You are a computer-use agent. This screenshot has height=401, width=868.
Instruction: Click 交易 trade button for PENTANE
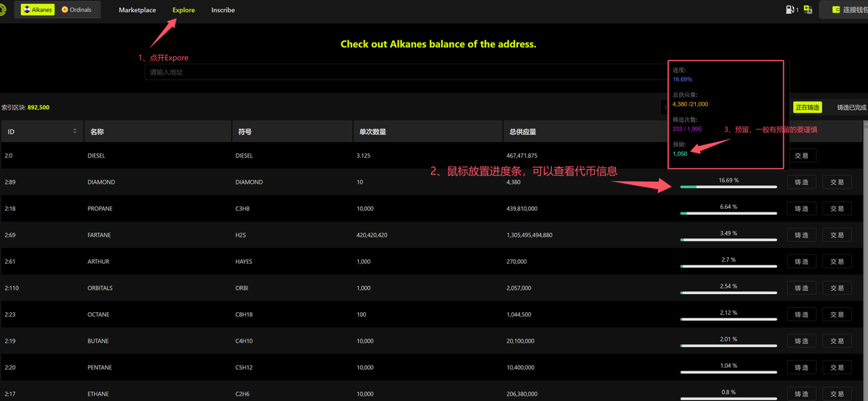(837, 368)
